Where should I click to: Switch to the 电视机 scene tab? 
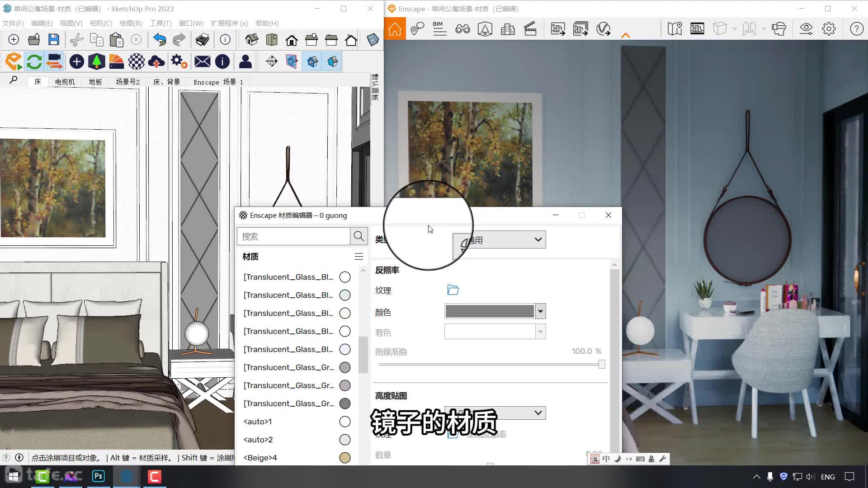click(65, 82)
